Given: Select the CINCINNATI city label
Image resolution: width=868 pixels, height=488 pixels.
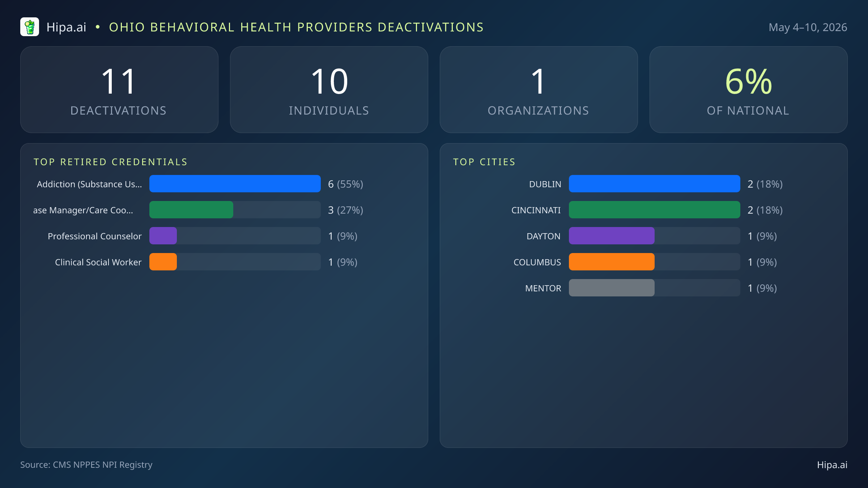Looking at the screenshot, I should (x=536, y=210).
